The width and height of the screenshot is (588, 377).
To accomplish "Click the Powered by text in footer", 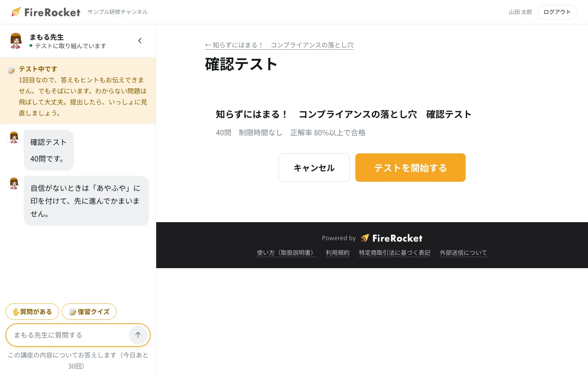I will (339, 238).
